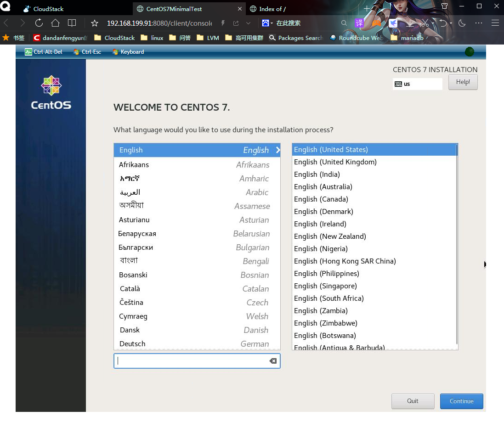The height and width of the screenshot is (433, 504).
Task: Click the Continue button
Action: (x=462, y=401)
